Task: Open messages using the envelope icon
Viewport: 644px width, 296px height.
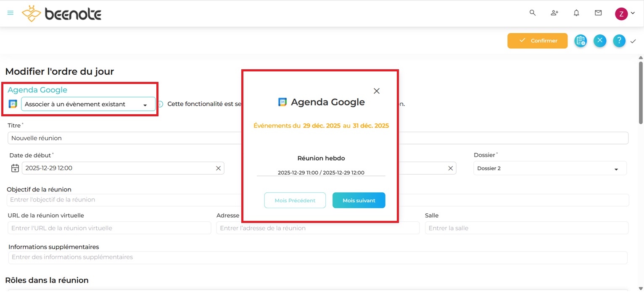Action: coord(598,13)
